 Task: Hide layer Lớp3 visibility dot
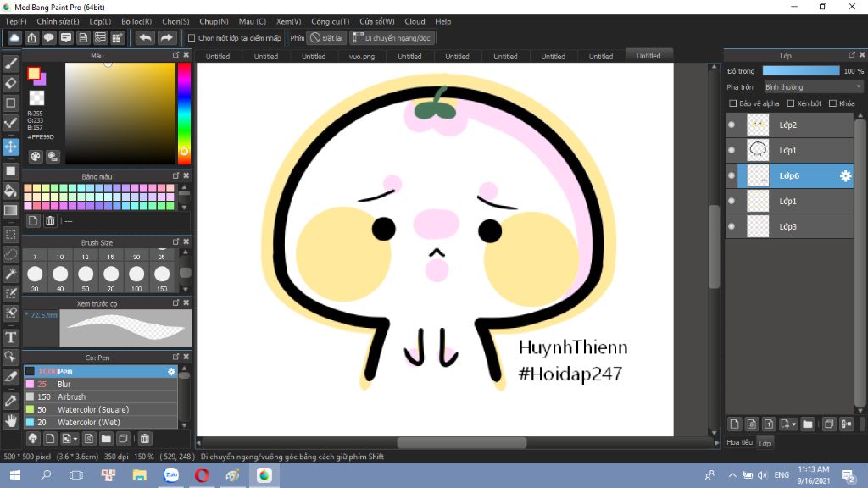coord(732,226)
